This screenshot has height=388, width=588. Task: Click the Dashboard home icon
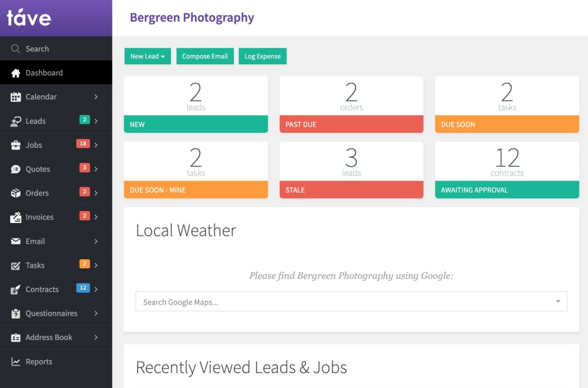point(16,73)
